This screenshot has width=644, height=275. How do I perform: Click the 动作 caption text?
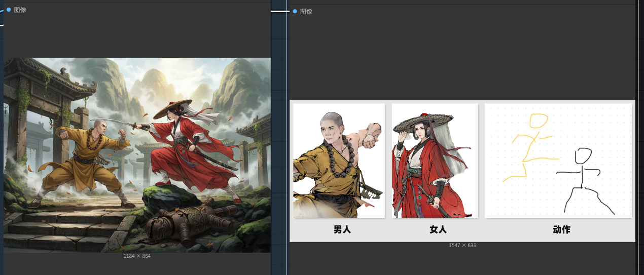point(561,229)
